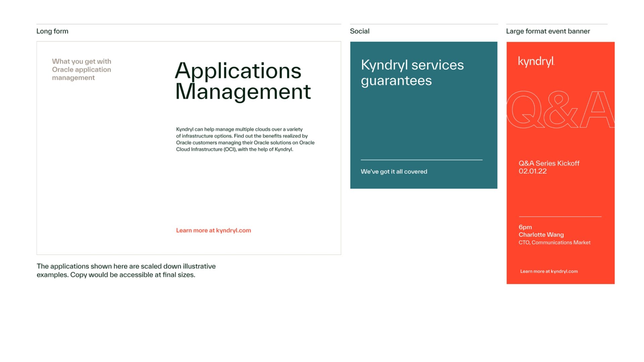
Task: Click the Kyndryl can help manage paragraph
Action: point(245,139)
